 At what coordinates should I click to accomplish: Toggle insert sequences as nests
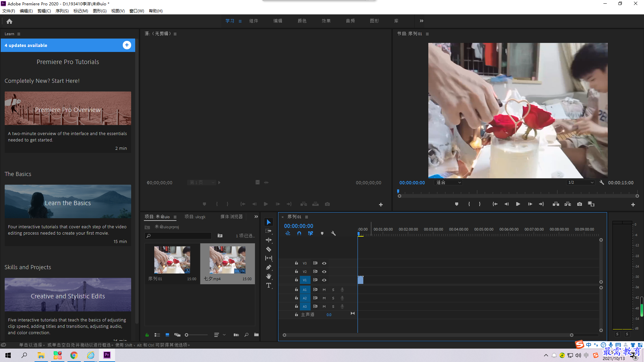click(x=288, y=233)
